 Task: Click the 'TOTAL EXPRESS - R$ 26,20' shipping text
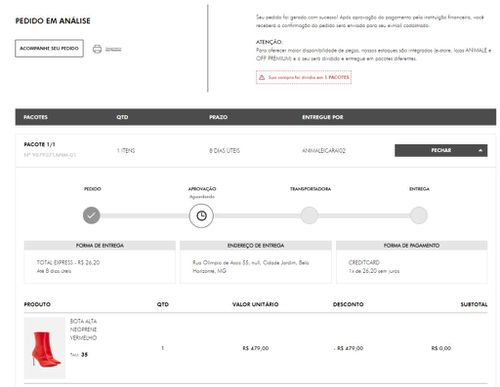click(68, 262)
